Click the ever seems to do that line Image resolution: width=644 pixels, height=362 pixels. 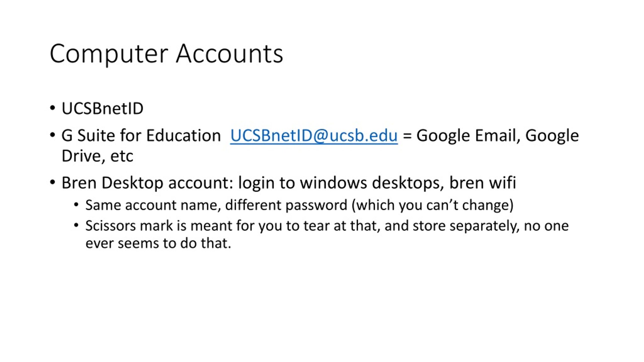pos(158,243)
